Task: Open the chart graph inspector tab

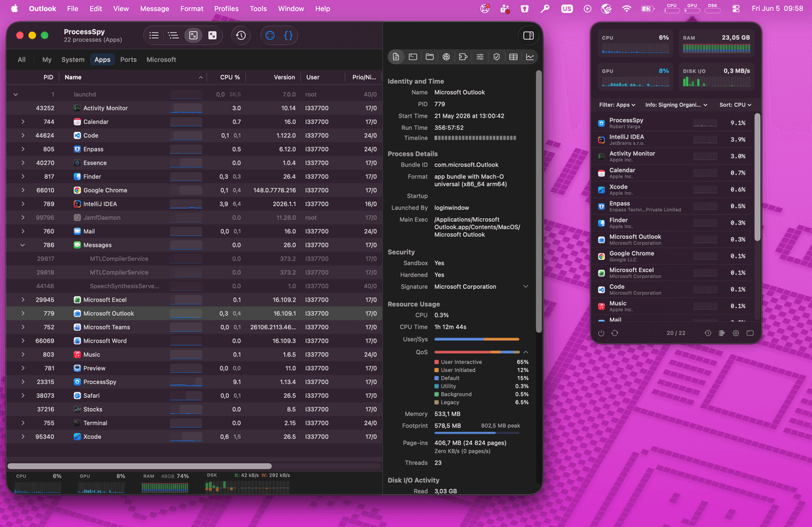Action: (x=530, y=57)
